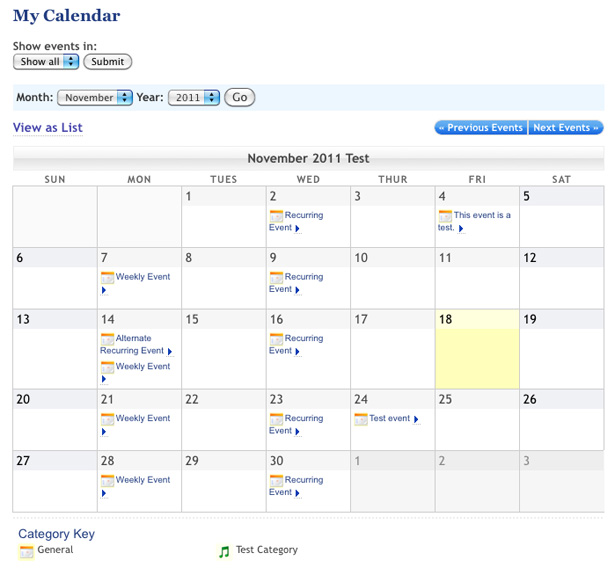Expand details arrow for the Alternate Recurring Event
The image size is (615, 575).
point(170,351)
